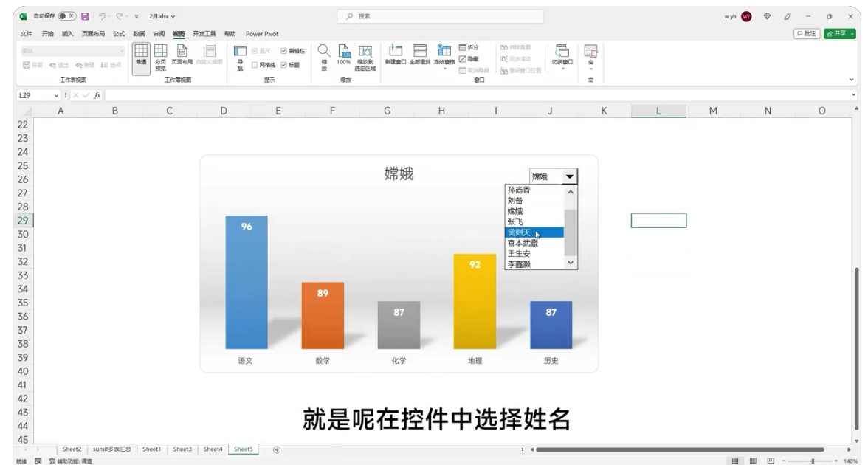Expand the 冻结窗格 freeze panes dropdown
The height and width of the screenshot is (465, 868).
[x=444, y=58]
